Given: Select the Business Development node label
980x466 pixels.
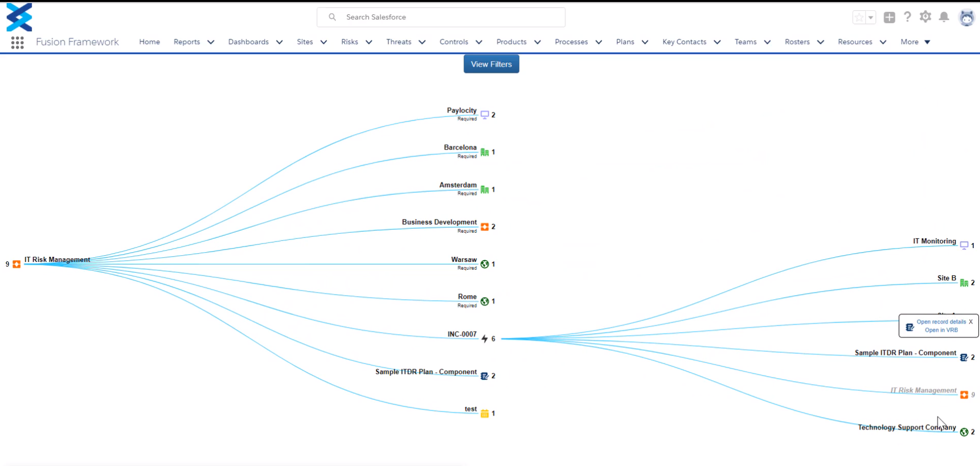Looking at the screenshot, I should pyautogui.click(x=439, y=222).
